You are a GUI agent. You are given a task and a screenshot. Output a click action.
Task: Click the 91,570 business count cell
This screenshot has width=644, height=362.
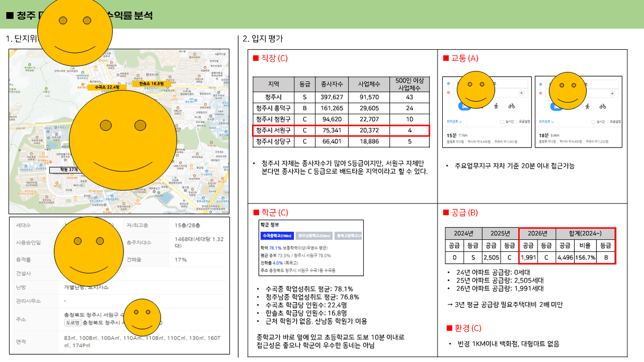click(369, 97)
